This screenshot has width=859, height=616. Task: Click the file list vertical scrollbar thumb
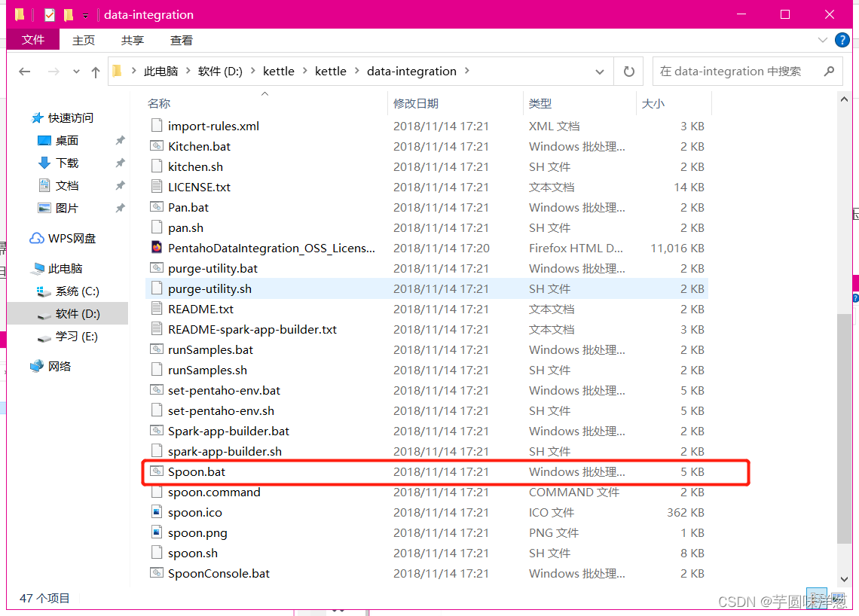tap(844, 428)
